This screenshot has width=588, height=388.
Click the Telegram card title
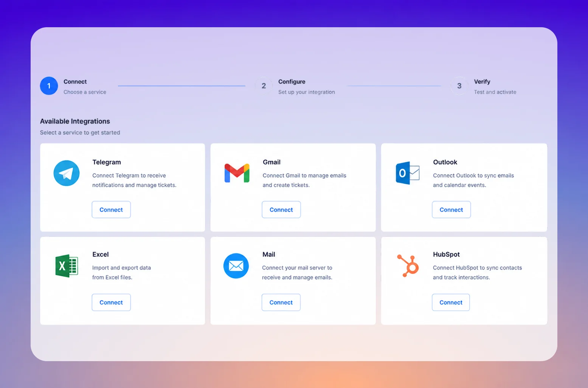point(107,162)
